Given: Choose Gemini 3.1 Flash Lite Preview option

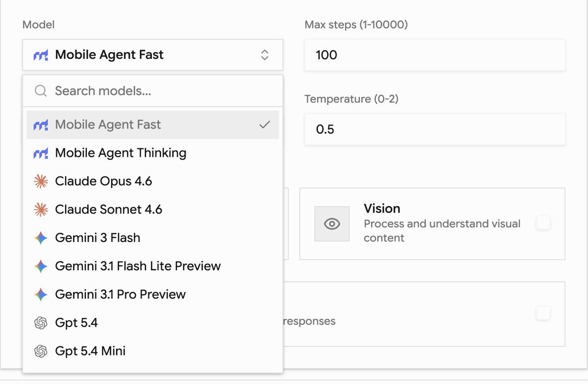Looking at the screenshot, I should point(153,266).
